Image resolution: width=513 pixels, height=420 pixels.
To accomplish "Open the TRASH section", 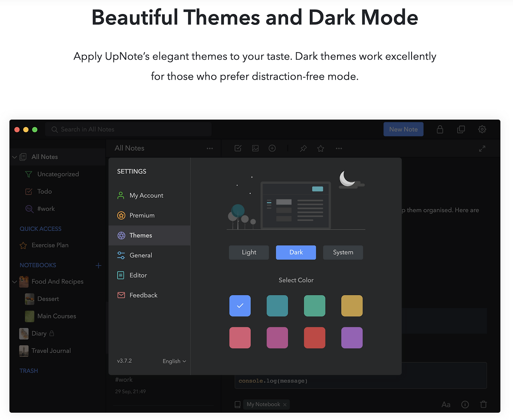I will [x=29, y=371].
